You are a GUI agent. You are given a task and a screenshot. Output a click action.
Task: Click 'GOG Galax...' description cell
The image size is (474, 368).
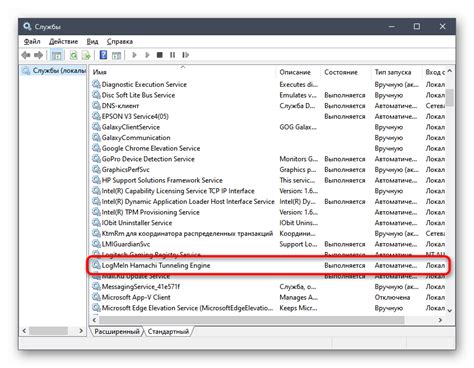point(298,127)
